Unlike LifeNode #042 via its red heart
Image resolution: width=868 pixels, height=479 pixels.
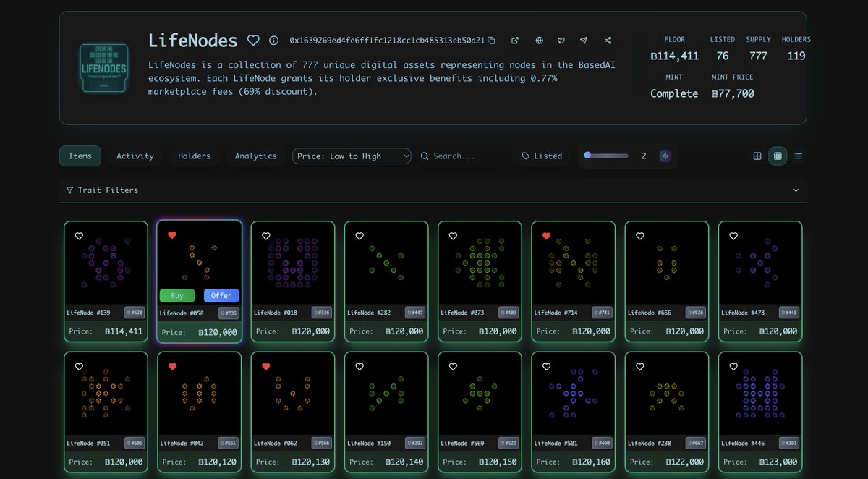tap(172, 367)
